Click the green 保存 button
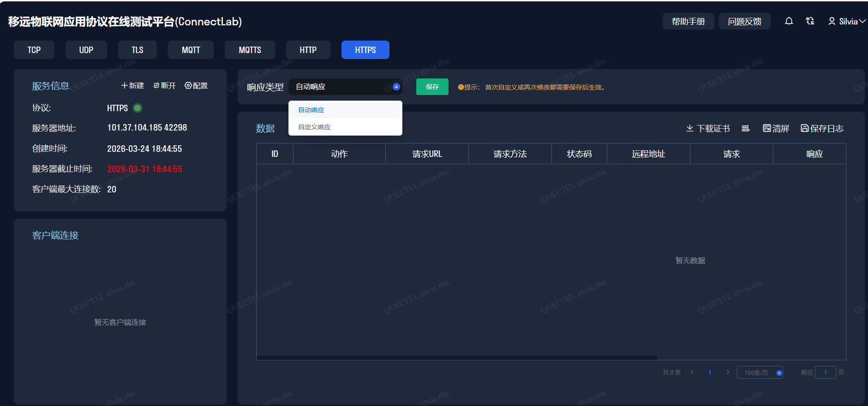 [432, 87]
